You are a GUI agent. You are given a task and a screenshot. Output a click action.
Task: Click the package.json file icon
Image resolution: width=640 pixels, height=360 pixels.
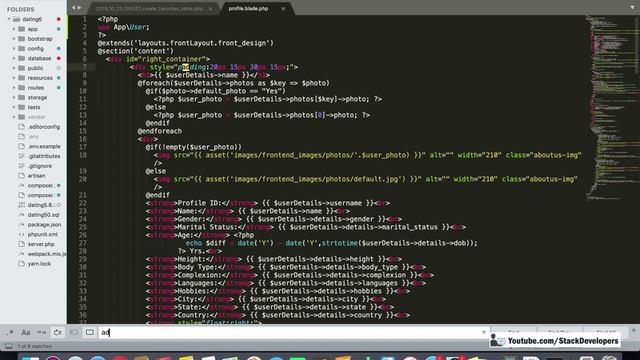click(22, 224)
